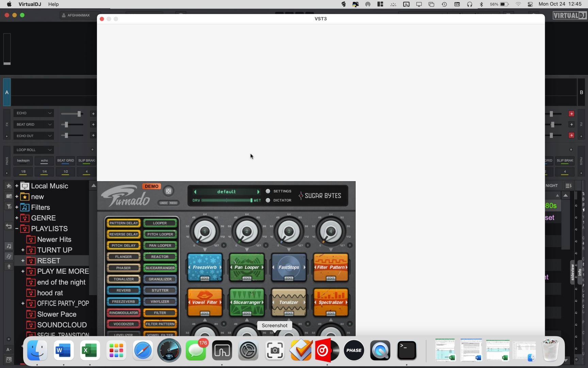Open Messages with 176 badge

(196, 350)
